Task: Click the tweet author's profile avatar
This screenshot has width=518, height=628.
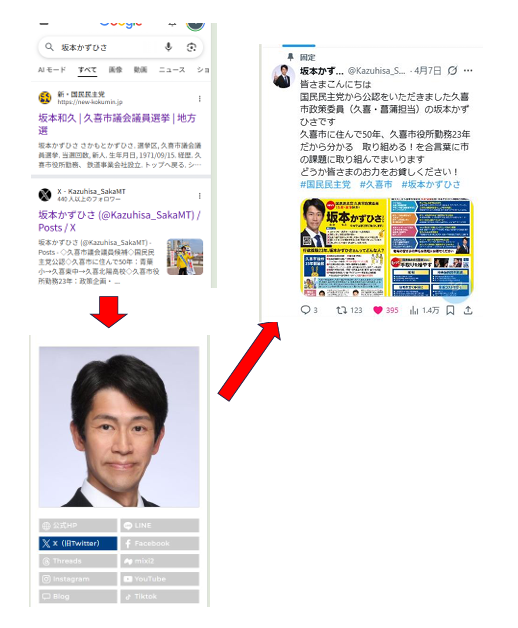Action: (x=283, y=76)
